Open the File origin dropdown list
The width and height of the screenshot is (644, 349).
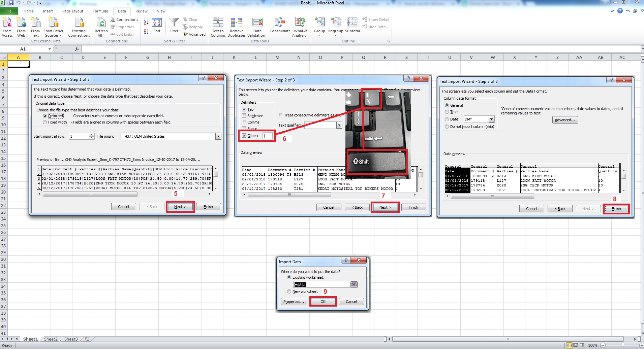[x=218, y=136]
